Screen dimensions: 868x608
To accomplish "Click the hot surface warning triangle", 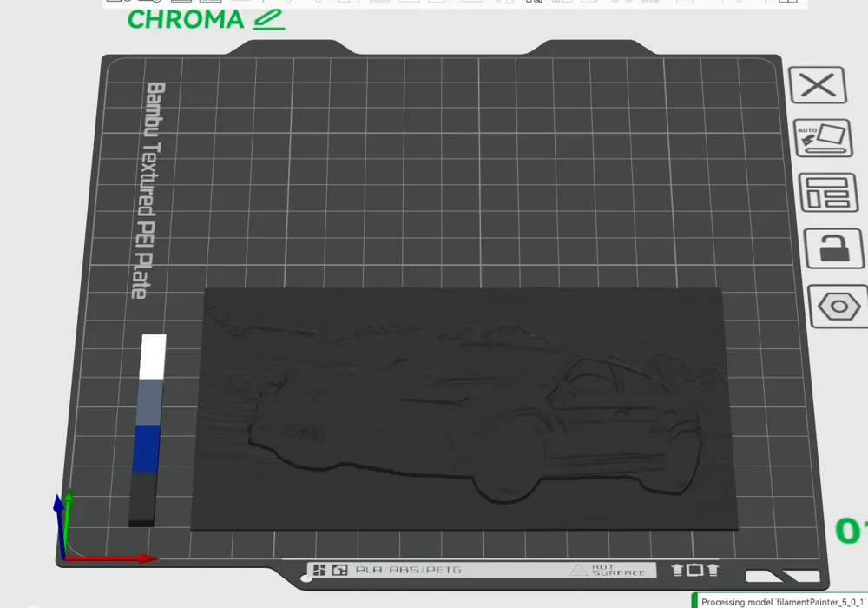I will click(x=579, y=571).
